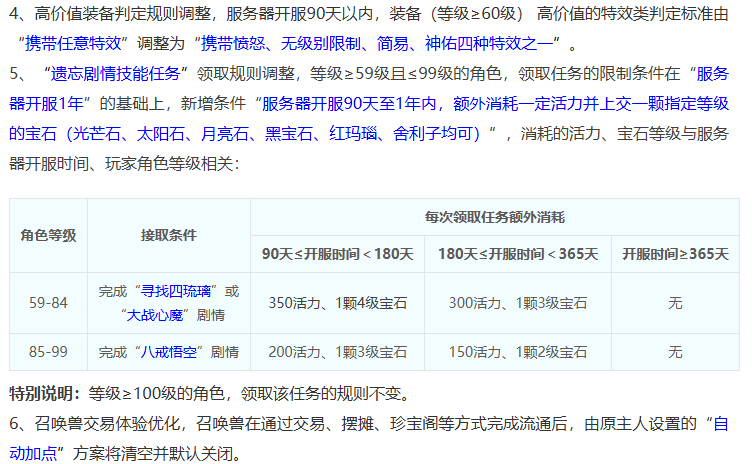Click the "无" cell in the 85-99 row
Viewport: 752px width, 464px height.
tap(675, 353)
